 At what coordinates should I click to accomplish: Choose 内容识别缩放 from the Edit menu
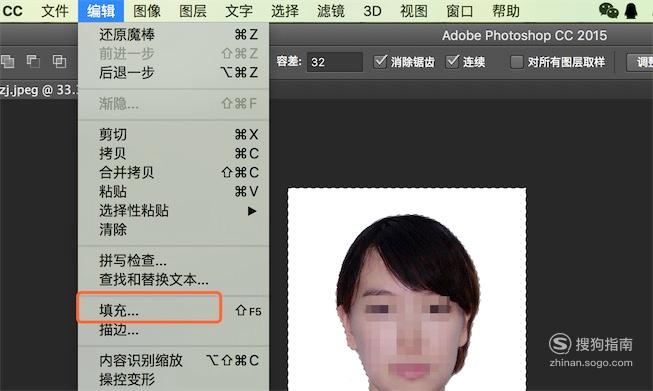tap(173, 361)
